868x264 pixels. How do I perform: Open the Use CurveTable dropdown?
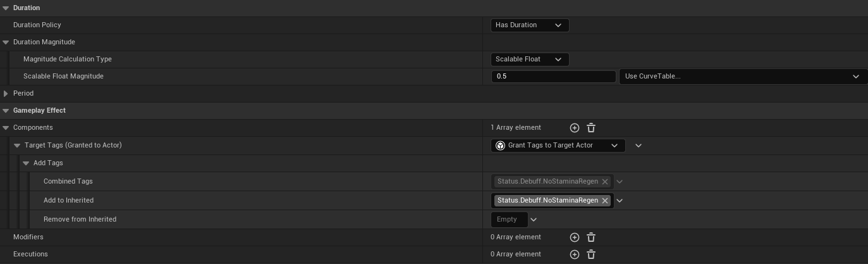743,77
